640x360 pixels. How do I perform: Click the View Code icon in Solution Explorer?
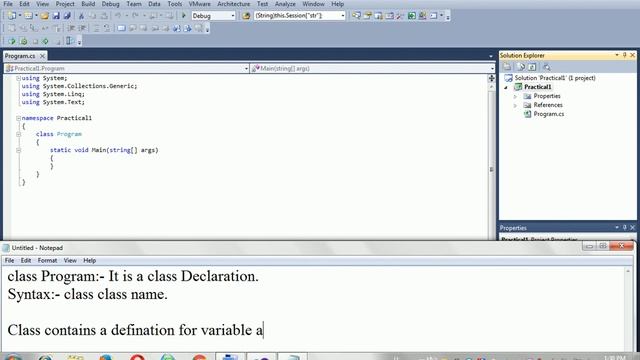tap(547, 67)
